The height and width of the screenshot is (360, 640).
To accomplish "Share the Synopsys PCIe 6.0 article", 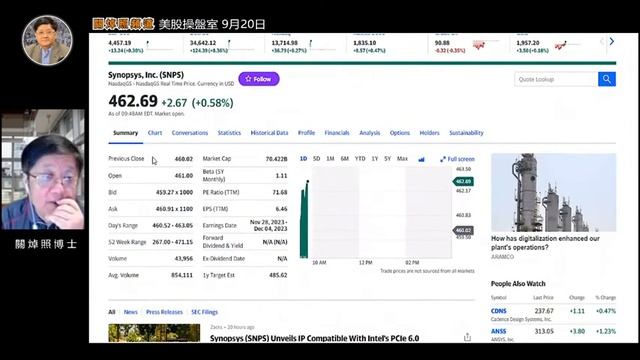I will [x=467, y=337].
